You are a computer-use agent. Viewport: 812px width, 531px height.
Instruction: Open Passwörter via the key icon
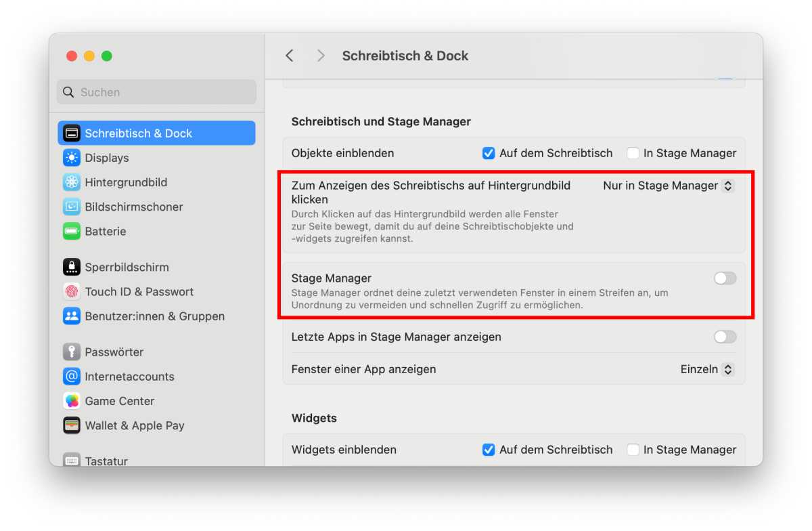(x=71, y=352)
